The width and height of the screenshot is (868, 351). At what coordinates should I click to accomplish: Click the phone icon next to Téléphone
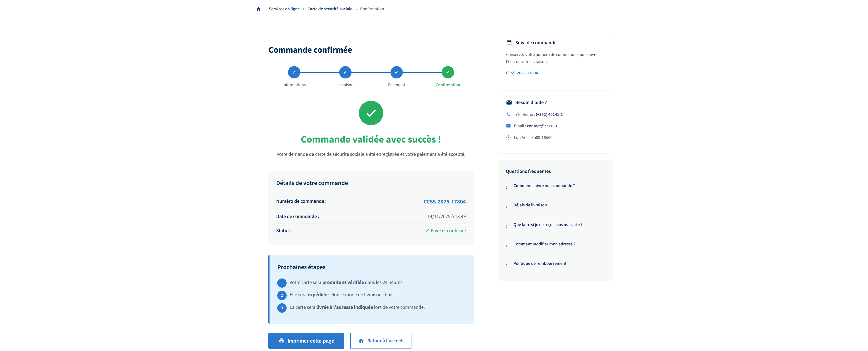(x=508, y=115)
